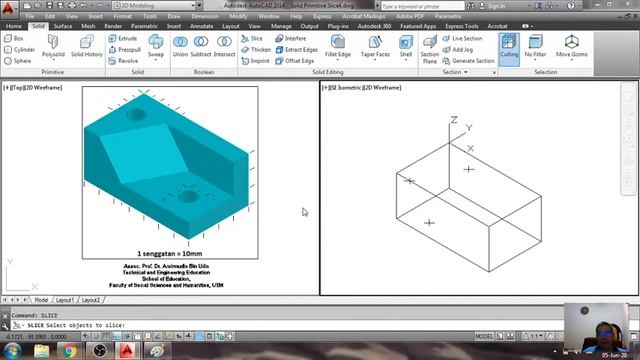The image size is (640, 360).
Task: Choose the Revolve tool
Action: [123, 61]
